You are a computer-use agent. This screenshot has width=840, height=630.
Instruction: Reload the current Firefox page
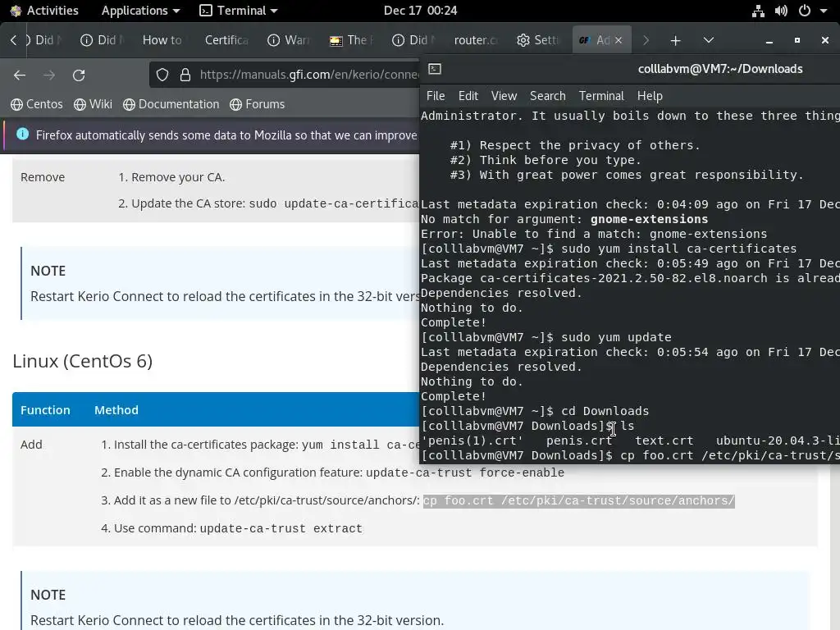79,75
